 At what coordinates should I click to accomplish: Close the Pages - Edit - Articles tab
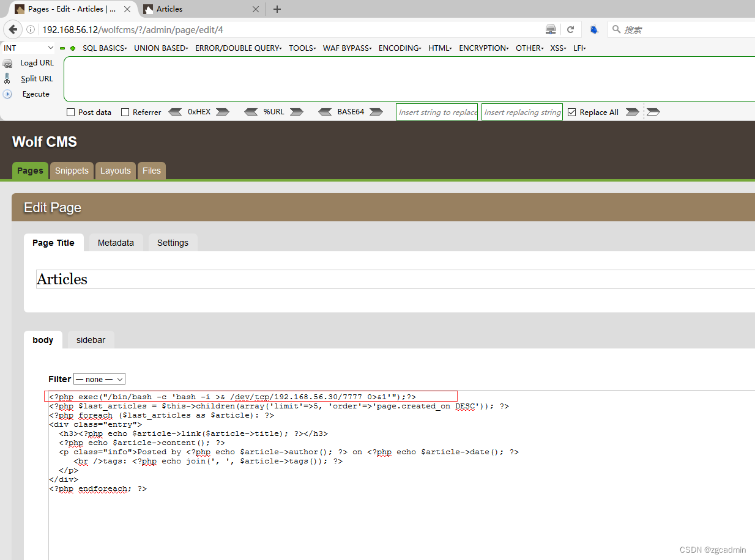tap(128, 9)
